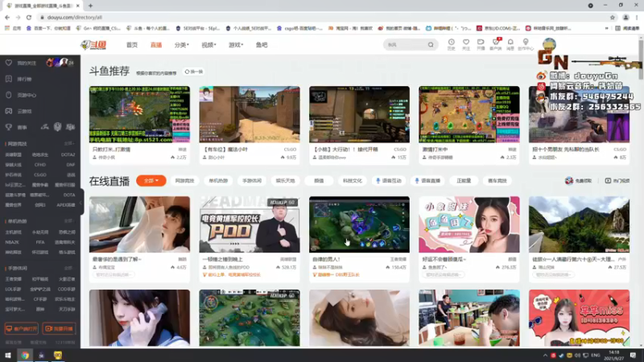The image size is (644, 362).
Task: Open the 热门视频 hot videos link
Action: pyautogui.click(x=617, y=180)
